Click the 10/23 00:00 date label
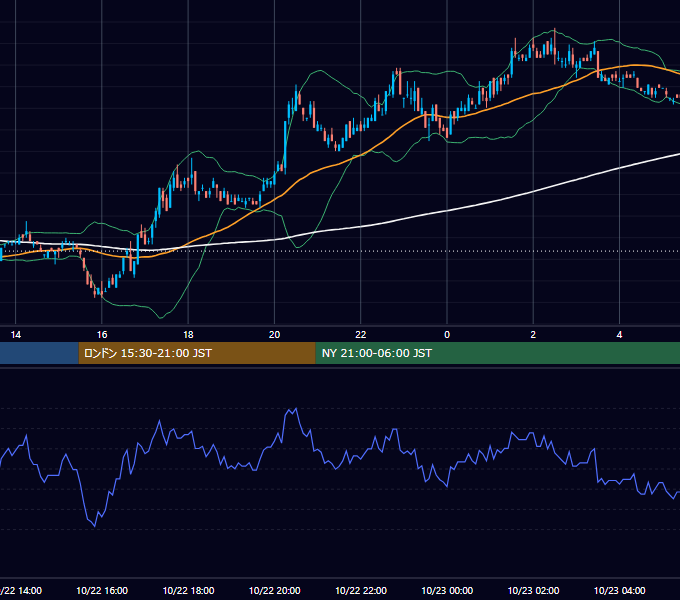The image size is (680, 600). coord(447,590)
